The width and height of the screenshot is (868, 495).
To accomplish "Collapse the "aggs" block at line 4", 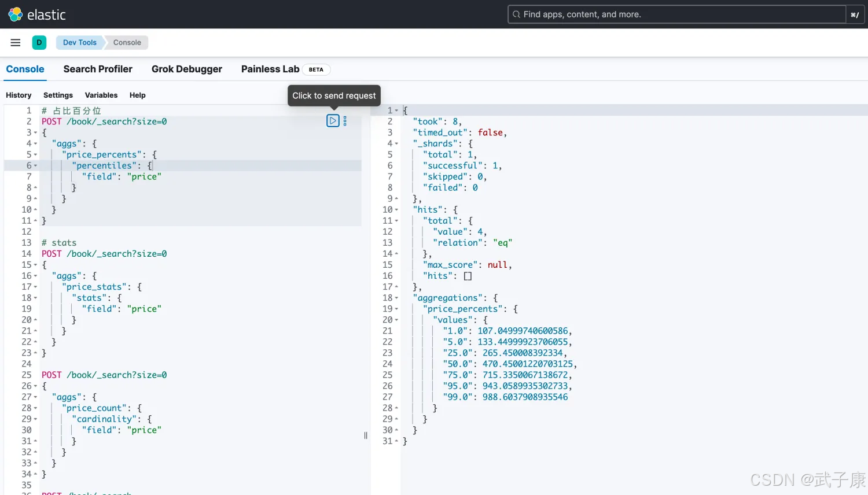I will point(36,143).
